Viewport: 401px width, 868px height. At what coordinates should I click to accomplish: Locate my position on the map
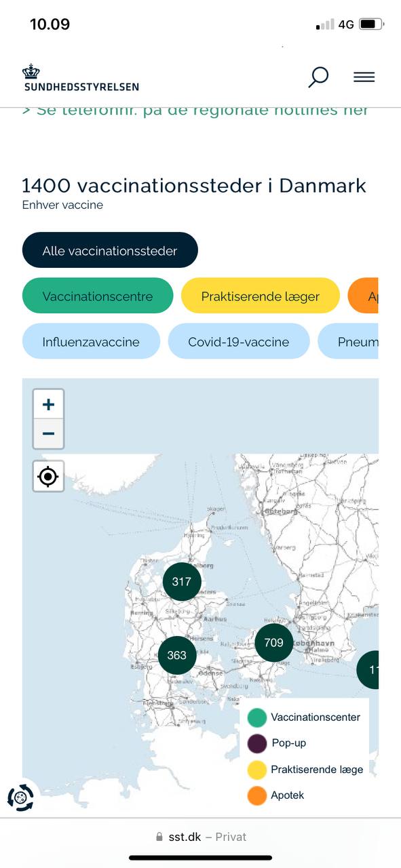tap(49, 476)
